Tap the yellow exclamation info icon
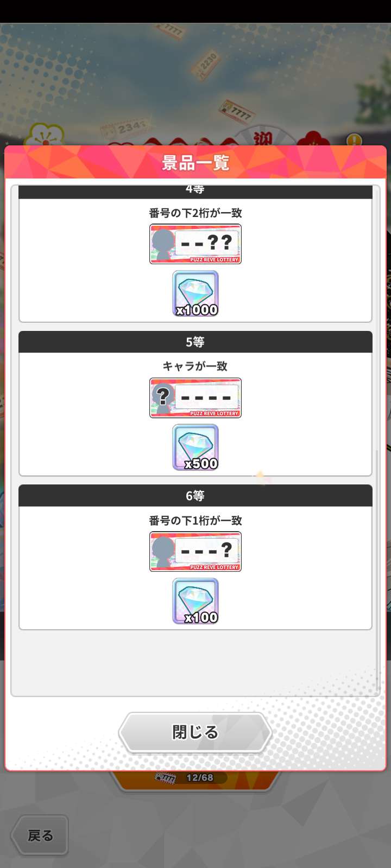 pyautogui.click(x=354, y=140)
